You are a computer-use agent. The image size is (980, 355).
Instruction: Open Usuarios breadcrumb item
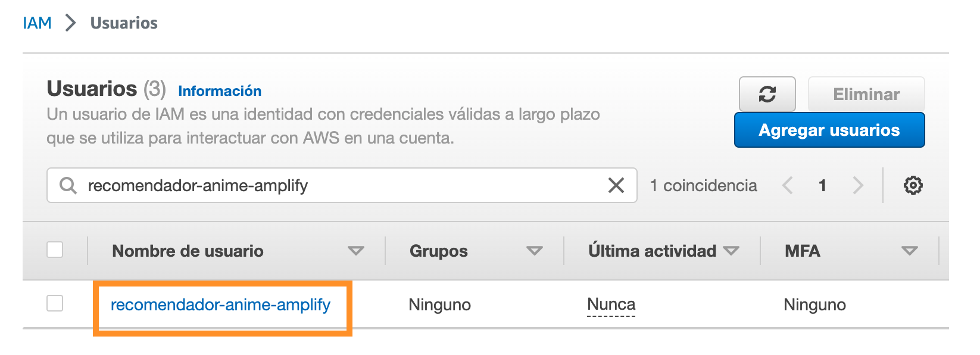tap(124, 23)
